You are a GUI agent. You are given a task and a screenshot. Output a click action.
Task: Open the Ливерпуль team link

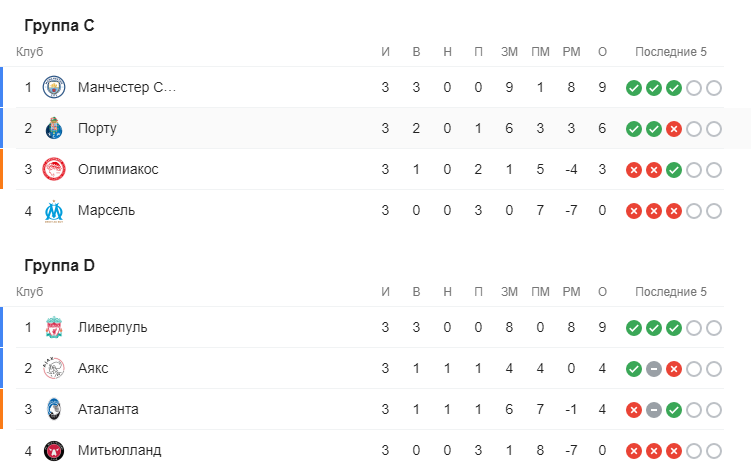pos(112,328)
